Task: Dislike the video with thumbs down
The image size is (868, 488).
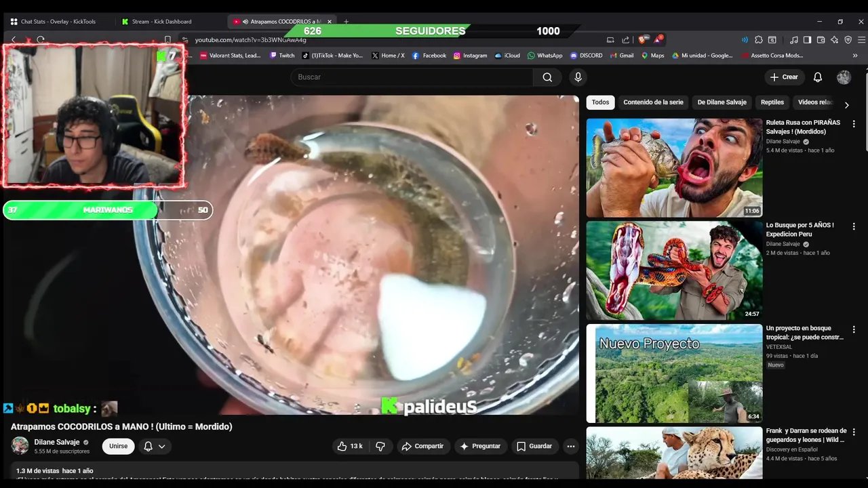Action: pos(380,446)
